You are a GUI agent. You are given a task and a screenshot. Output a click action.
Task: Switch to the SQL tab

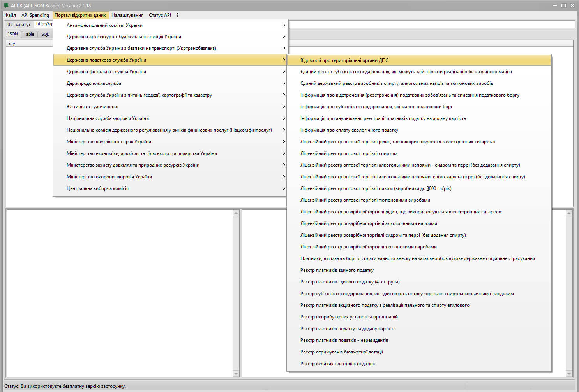45,34
